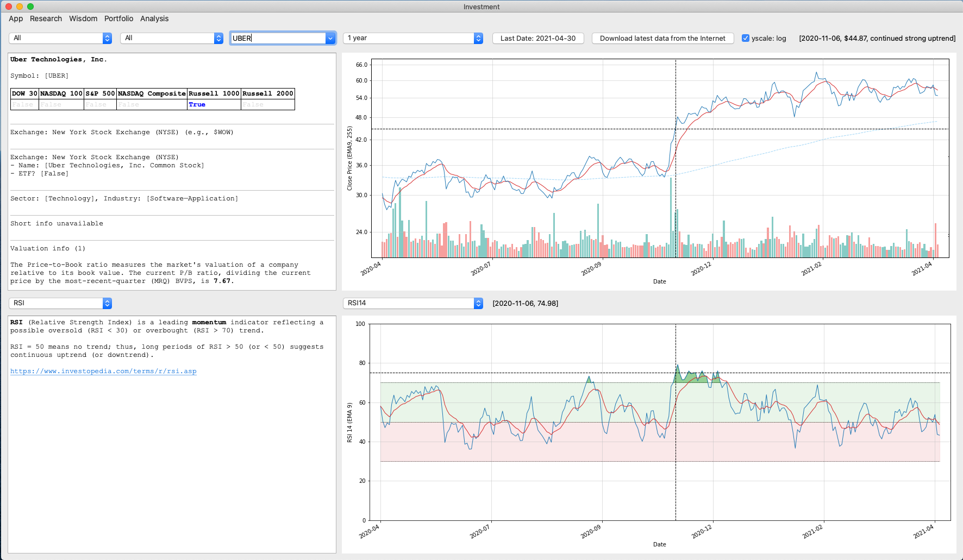Expand the second All filter dropdown
Screen dimensions: 963x560
coord(172,38)
